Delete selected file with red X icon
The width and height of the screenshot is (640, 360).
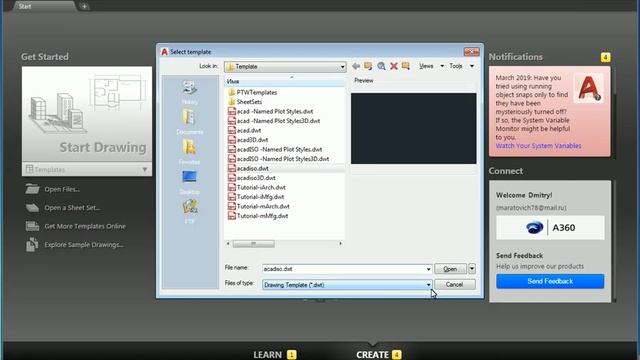[393, 66]
